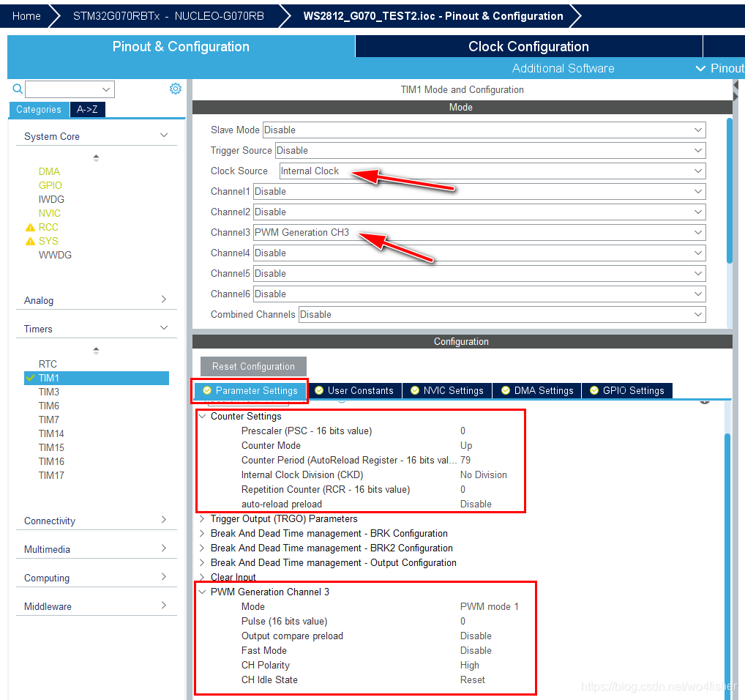
Task: Expand the Connectivity category
Action: click(164, 519)
